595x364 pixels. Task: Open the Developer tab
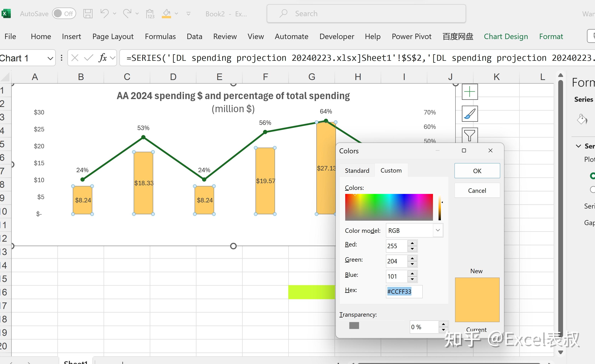click(x=337, y=36)
